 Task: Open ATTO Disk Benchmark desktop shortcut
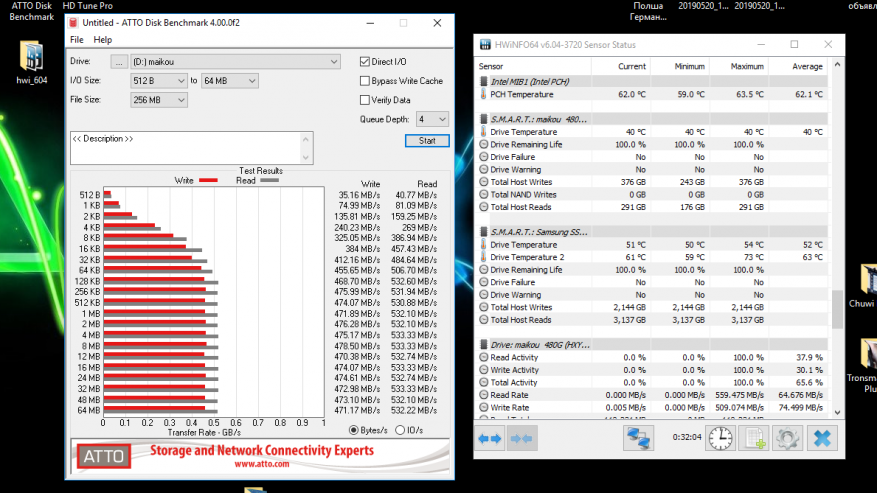pyautogui.click(x=31, y=11)
